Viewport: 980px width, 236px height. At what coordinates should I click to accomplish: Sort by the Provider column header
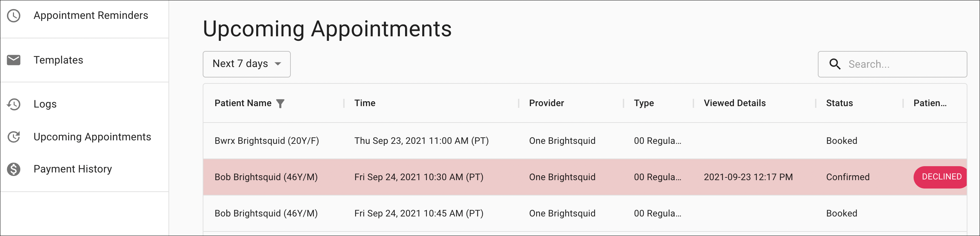tap(546, 103)
